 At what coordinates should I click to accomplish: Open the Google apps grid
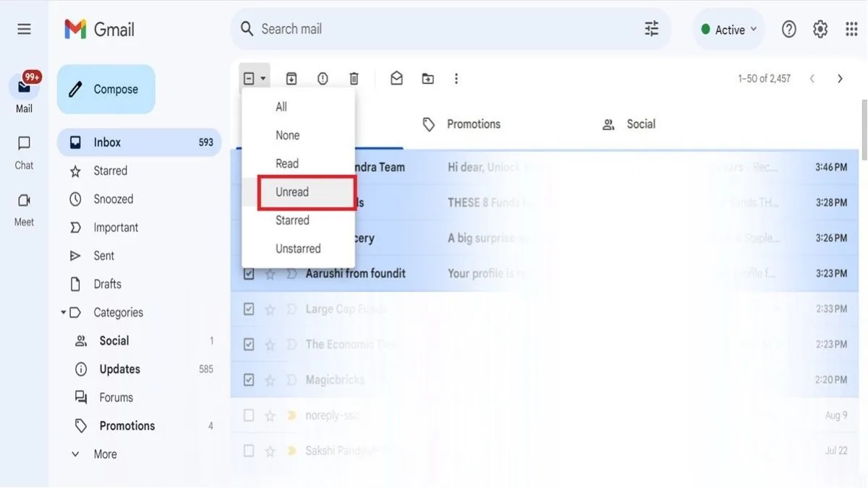(x=851, y=29)
